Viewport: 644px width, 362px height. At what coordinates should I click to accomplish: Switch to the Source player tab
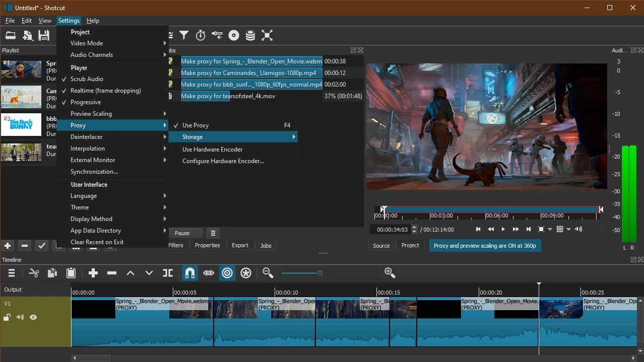click(381, 246)
